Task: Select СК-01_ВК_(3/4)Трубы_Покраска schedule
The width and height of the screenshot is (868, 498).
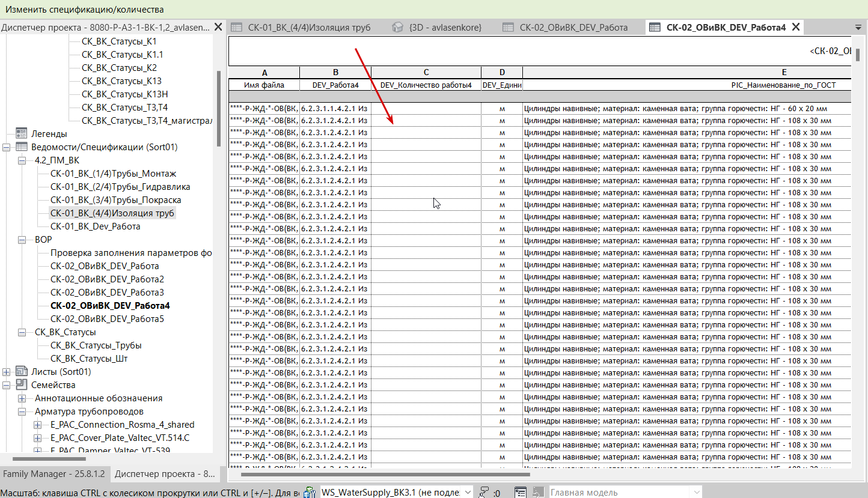Action: 115,200
